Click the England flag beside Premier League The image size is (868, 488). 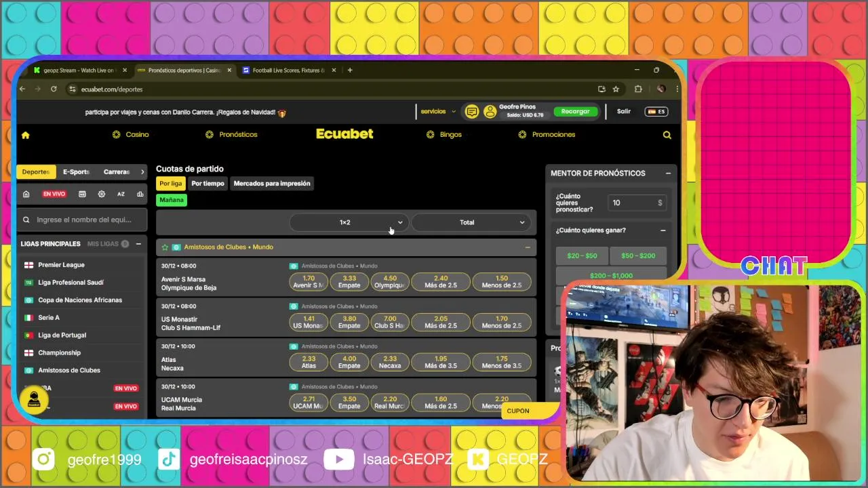[28, 265]
